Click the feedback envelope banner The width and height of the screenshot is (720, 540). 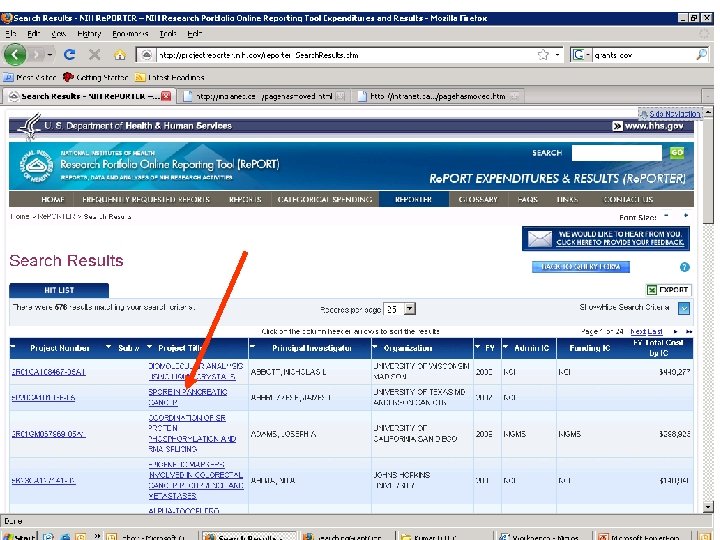point(606,238)
